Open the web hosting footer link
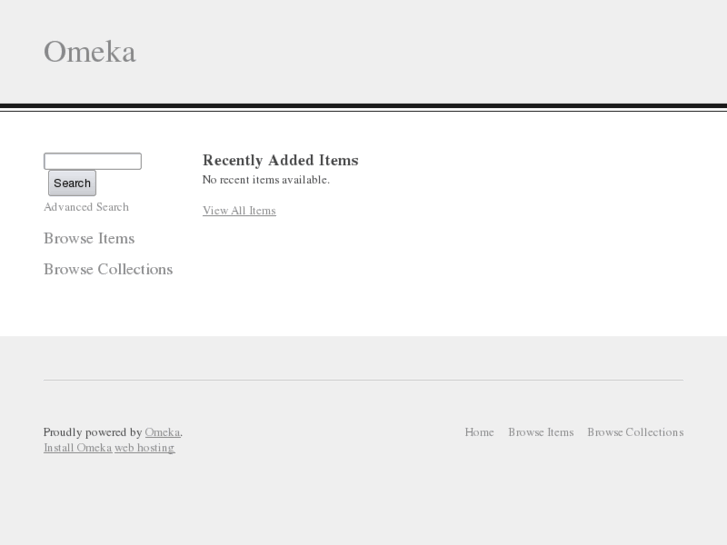The width and height of the screenshot is (727, 545). click(145, 448)
